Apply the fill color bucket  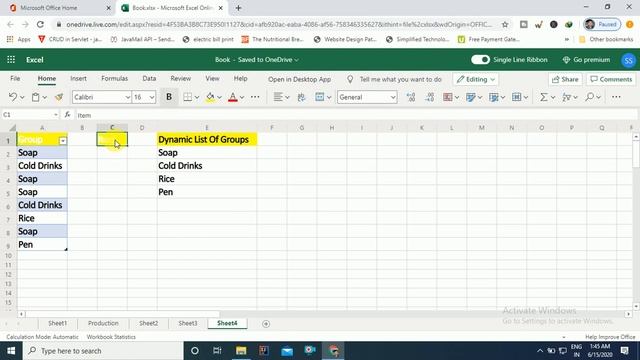coord(210,97)
